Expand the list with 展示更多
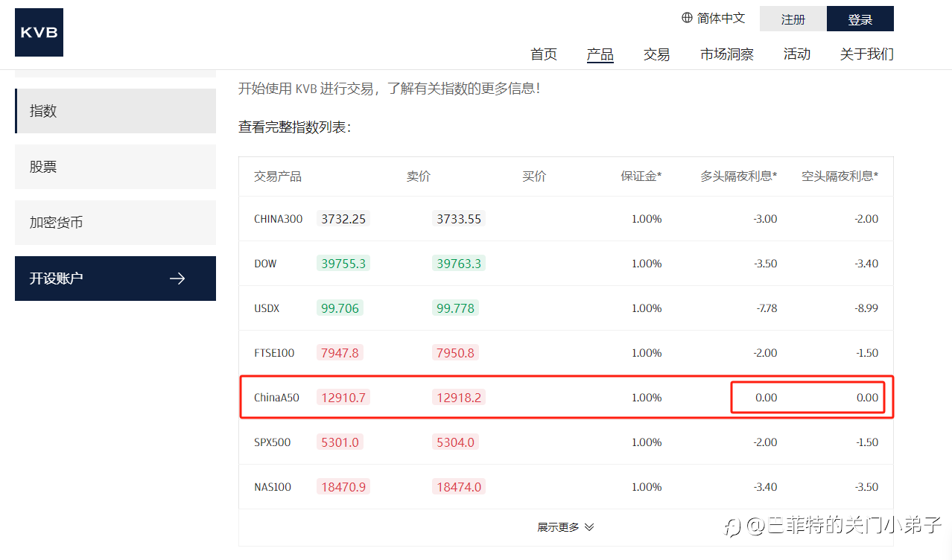Viewport: 952px width, 560px height. [x=565, y=527]
